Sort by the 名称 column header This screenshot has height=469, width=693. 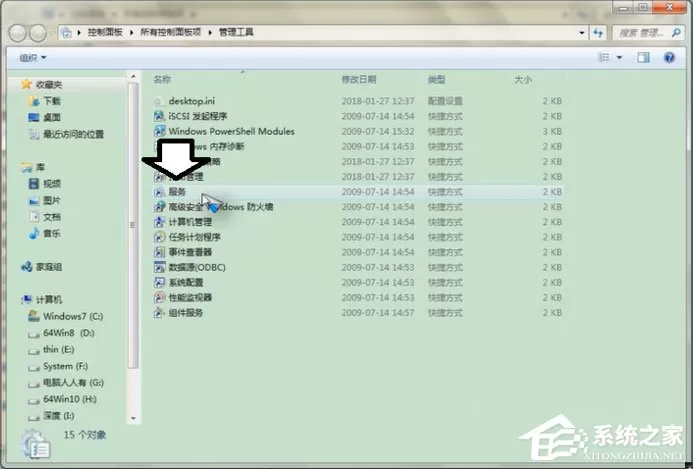point(162,80)
